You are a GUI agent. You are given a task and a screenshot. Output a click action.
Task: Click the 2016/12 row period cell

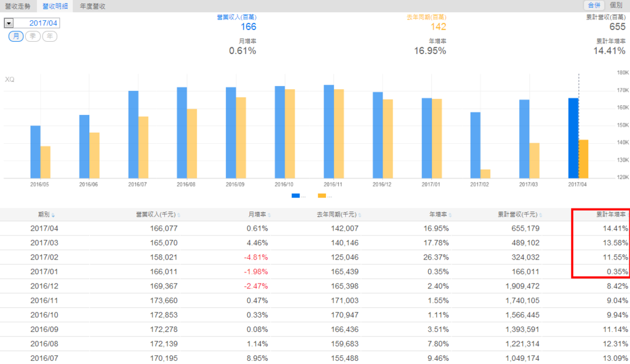44,287
